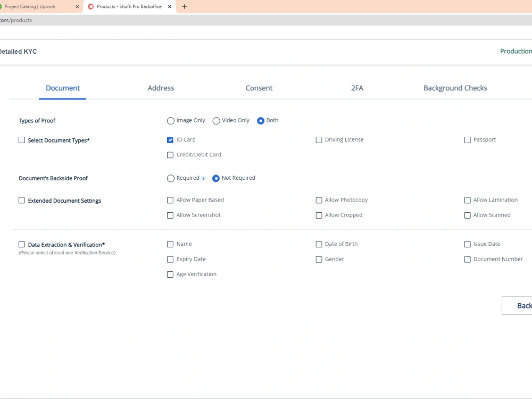The width and height of the screenshot is (532, 399).
Task: Open a new browser tab
Action: [184, 7]
